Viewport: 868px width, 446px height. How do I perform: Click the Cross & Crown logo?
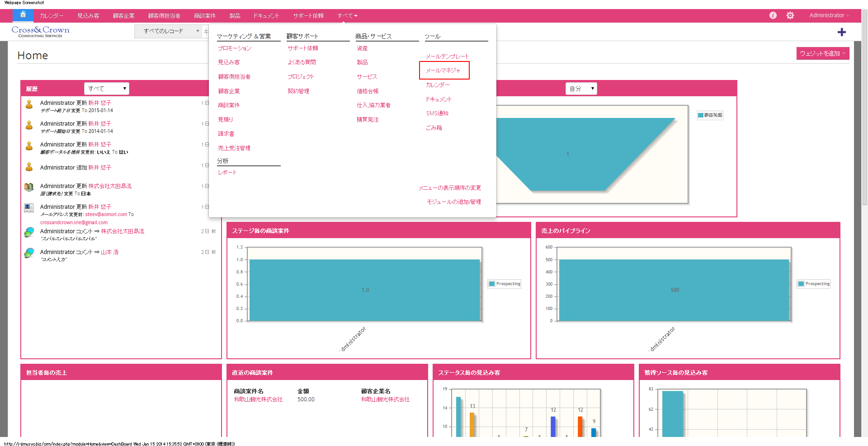click(x=40, y=31)
